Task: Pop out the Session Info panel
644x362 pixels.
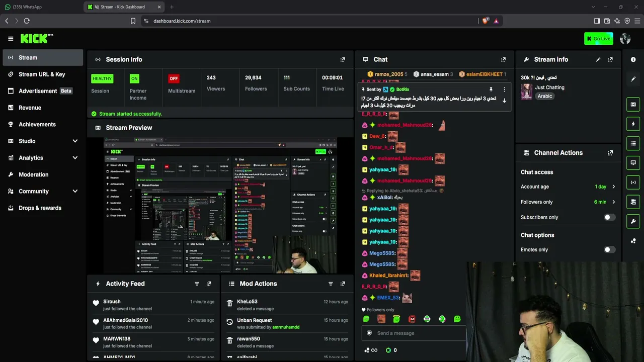Action: (x=343, y=59)
